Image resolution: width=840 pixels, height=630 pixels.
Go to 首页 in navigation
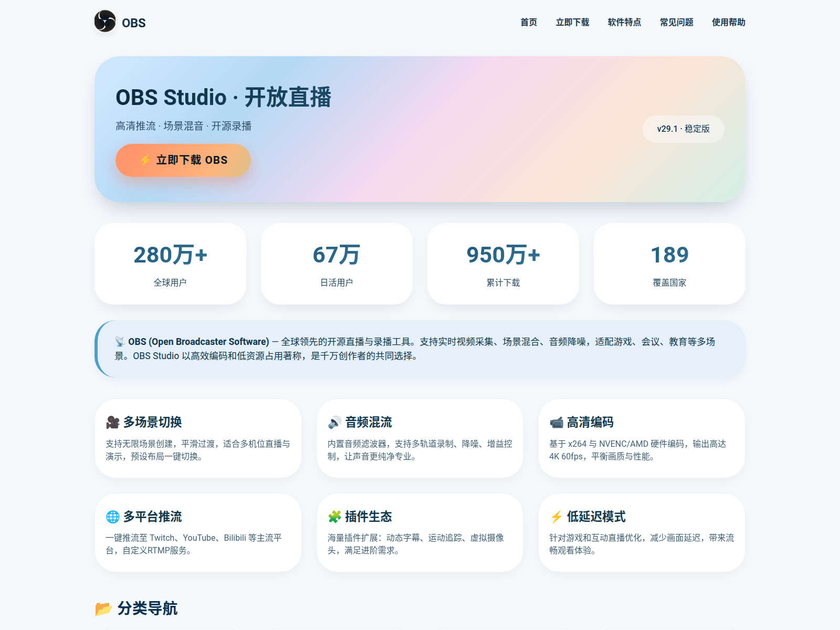point(529,22)
